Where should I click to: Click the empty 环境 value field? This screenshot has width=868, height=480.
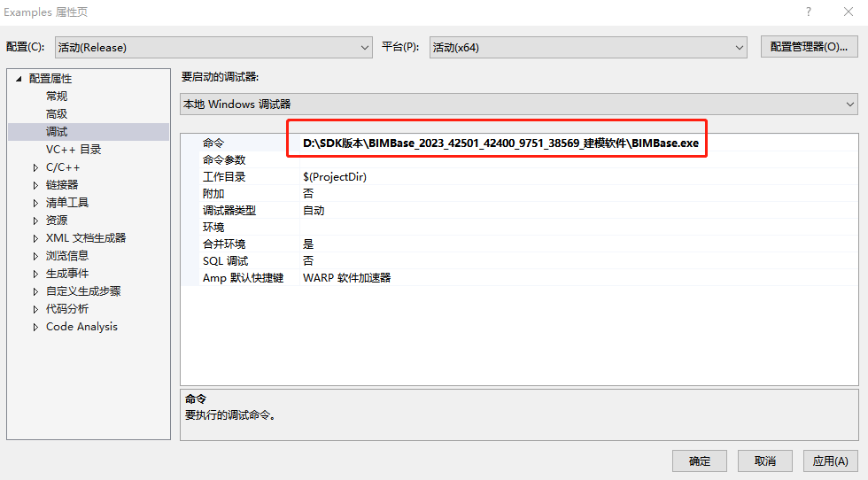578,227
